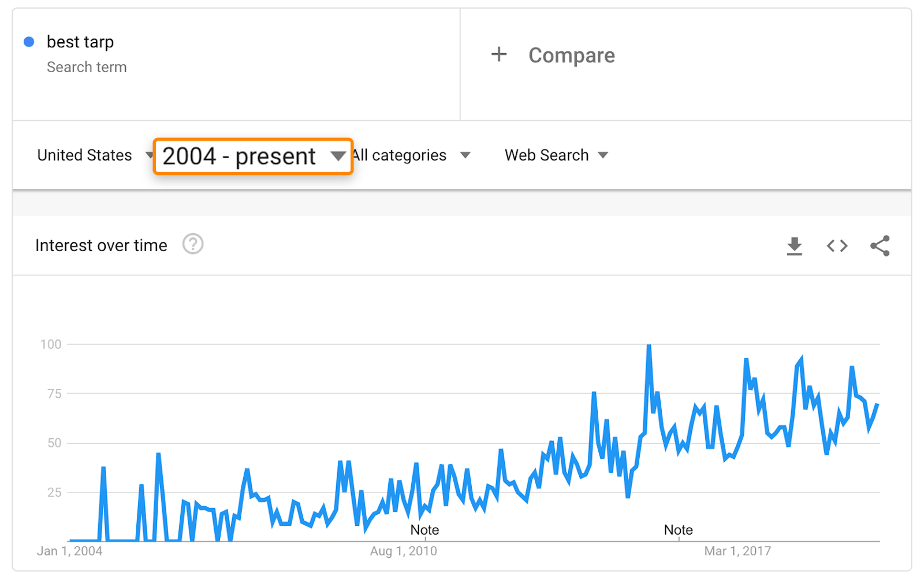Click the blue dot beside best tarp
The height and width of the screenshot is (579, 924).
point(29,42)
